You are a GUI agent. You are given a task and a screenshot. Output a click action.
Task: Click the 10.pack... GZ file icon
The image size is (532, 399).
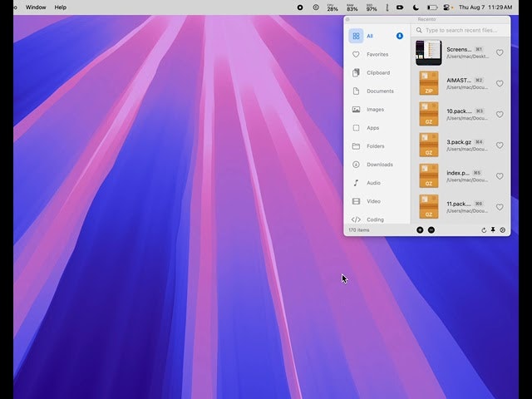[429, 114]
